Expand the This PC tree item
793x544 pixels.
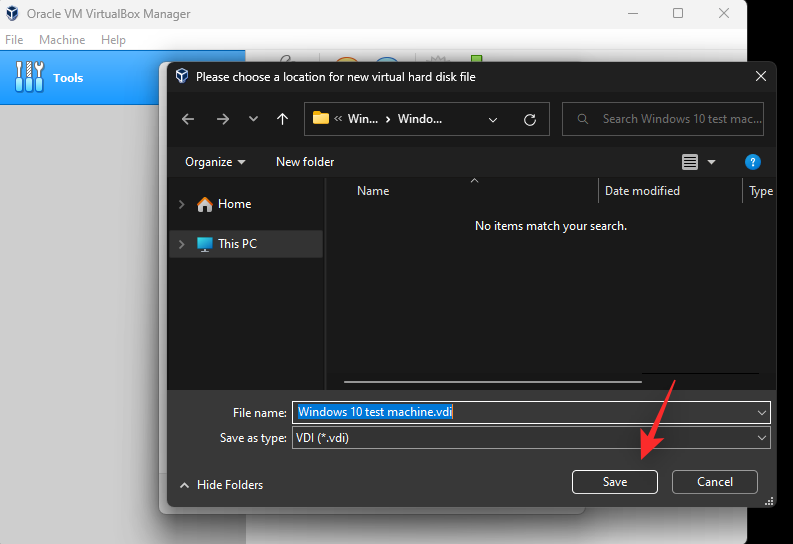tap(182, 244)
